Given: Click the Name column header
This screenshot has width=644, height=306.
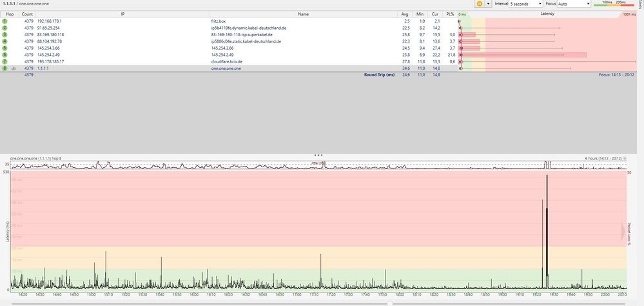Looking at the screenshot, I should pos(303,14).
